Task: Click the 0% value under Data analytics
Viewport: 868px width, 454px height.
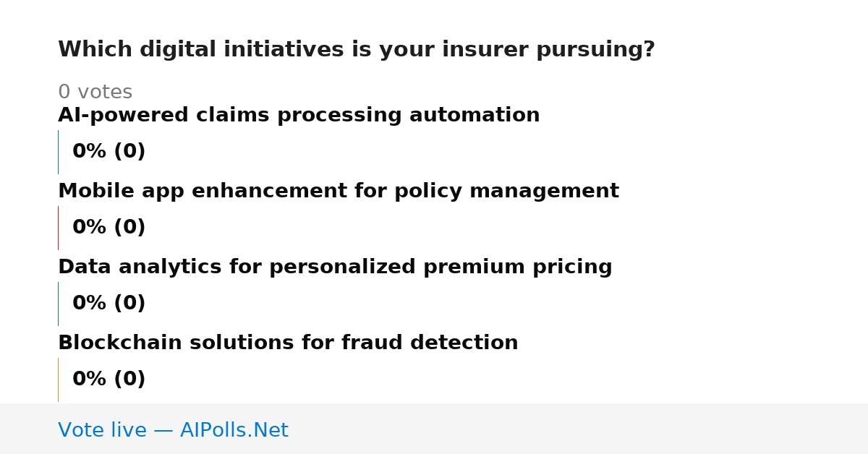Action: [90, 304]
